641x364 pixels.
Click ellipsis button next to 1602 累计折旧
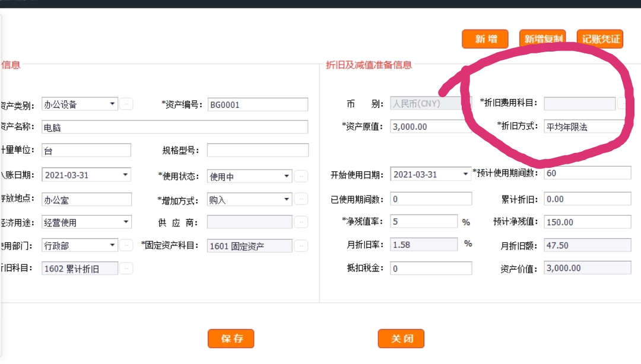pyautogui.click(x=126, y=269)
